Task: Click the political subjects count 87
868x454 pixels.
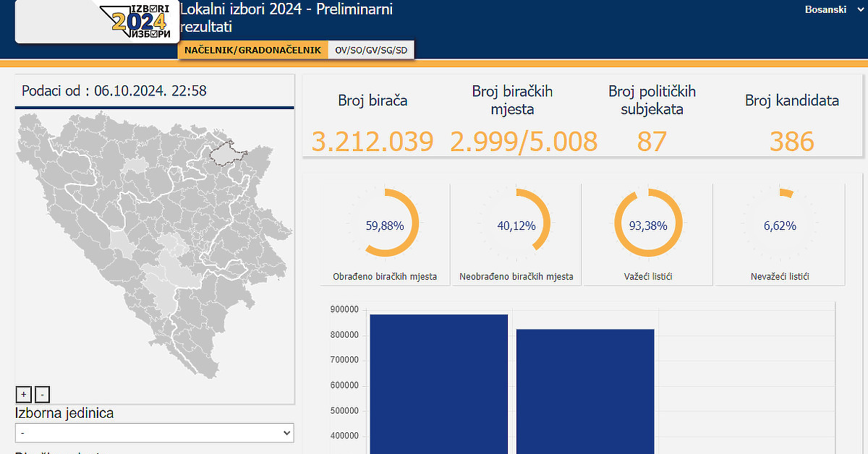Action: (652, 141)
